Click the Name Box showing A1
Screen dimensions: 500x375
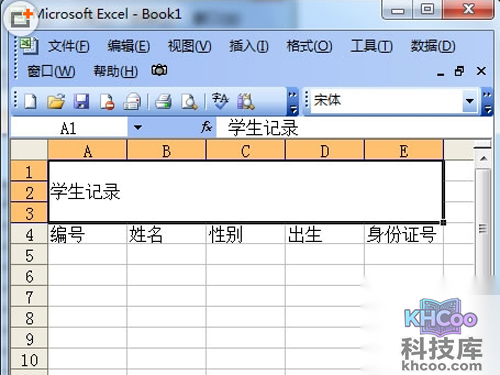pos(69,128)
